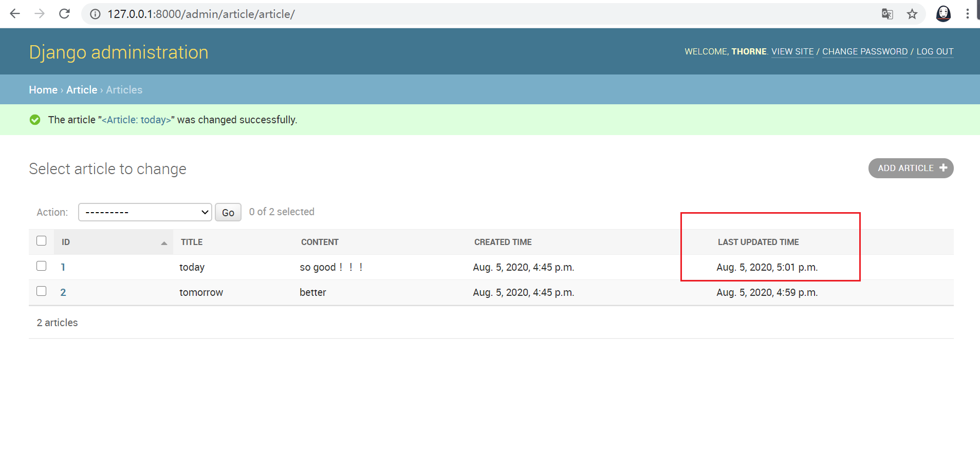Click the Go button
This screenshot has height=470, width=980.
tap(228, 212)
